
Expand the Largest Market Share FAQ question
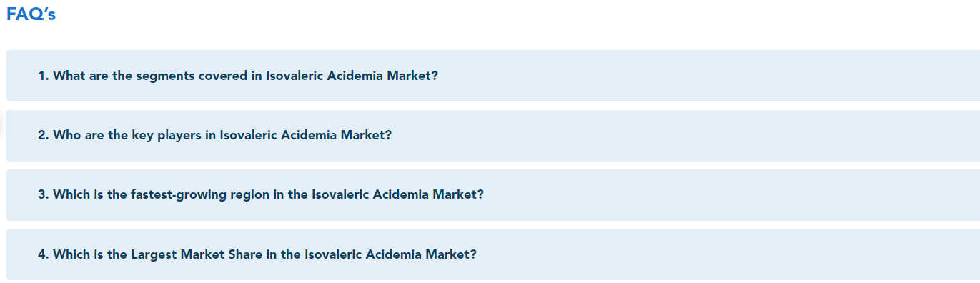pyautogui.click(x=493, y=254)
